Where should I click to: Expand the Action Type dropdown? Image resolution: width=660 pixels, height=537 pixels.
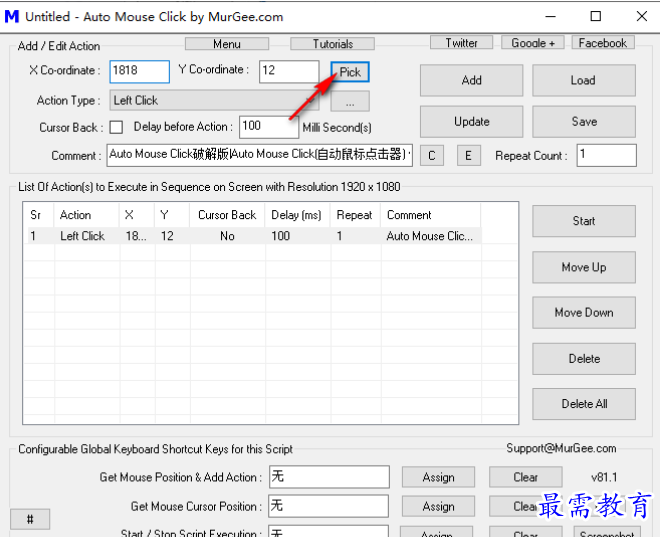click(x=215, y=100)
